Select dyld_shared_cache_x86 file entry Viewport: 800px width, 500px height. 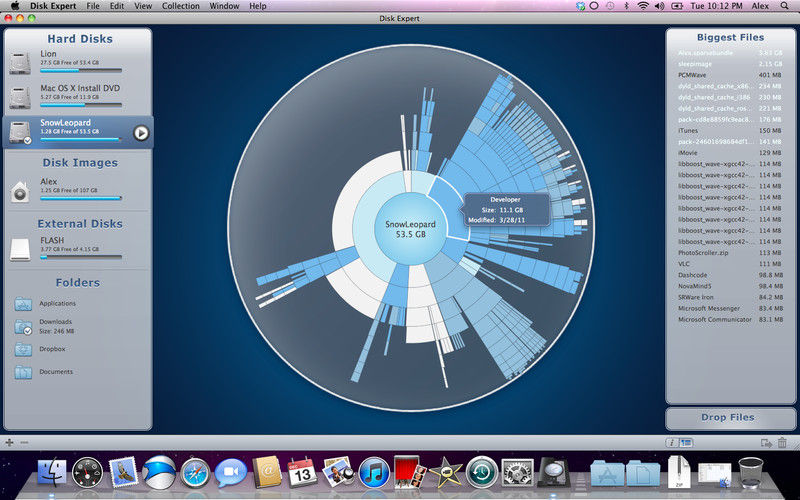point(730,86)
